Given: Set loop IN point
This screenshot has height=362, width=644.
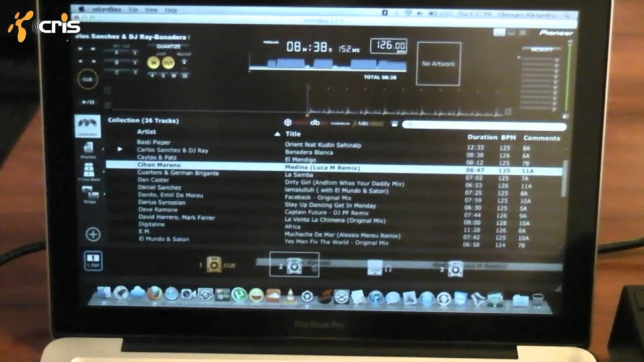Looking at the screenshot, I should (x=152, y=63).
